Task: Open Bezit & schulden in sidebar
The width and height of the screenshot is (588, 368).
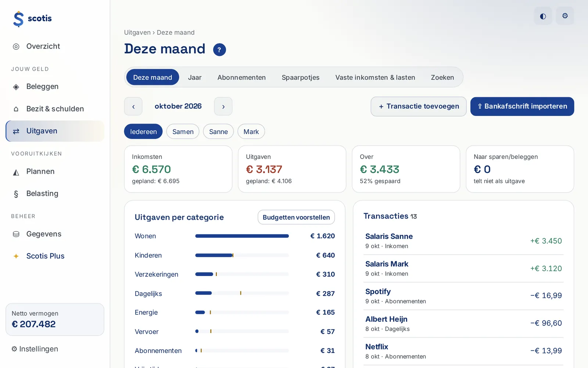Action: pyautogui.click(x=55, y=109)
